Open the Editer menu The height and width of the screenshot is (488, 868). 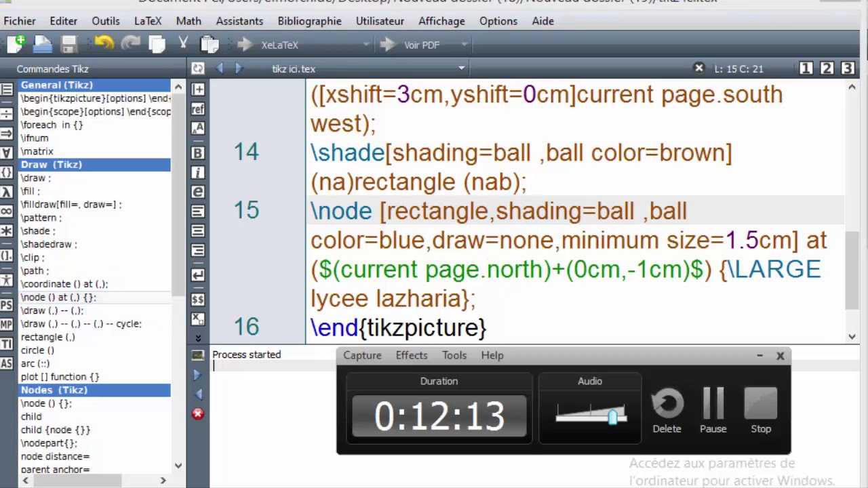(x=63, y=21)
